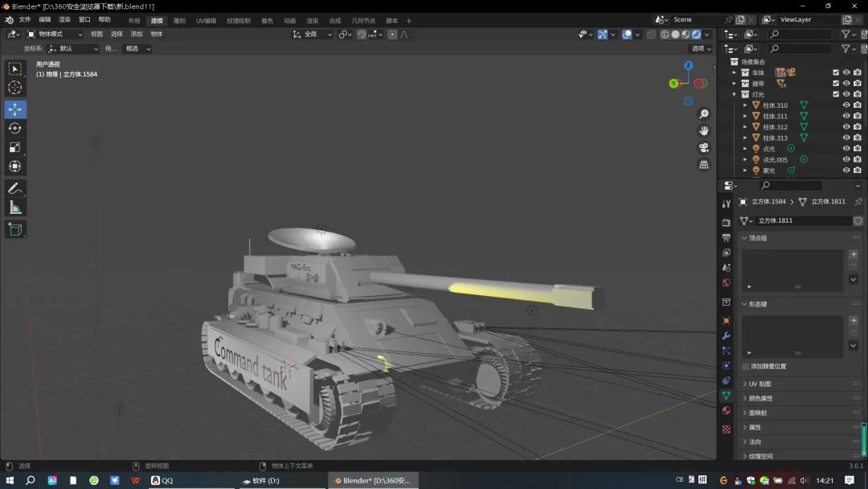
Task: Select the Transform tool
Action: [15, 166]
